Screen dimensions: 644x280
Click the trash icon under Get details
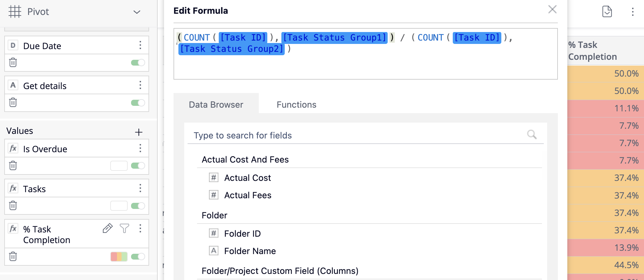click(13, 102)
